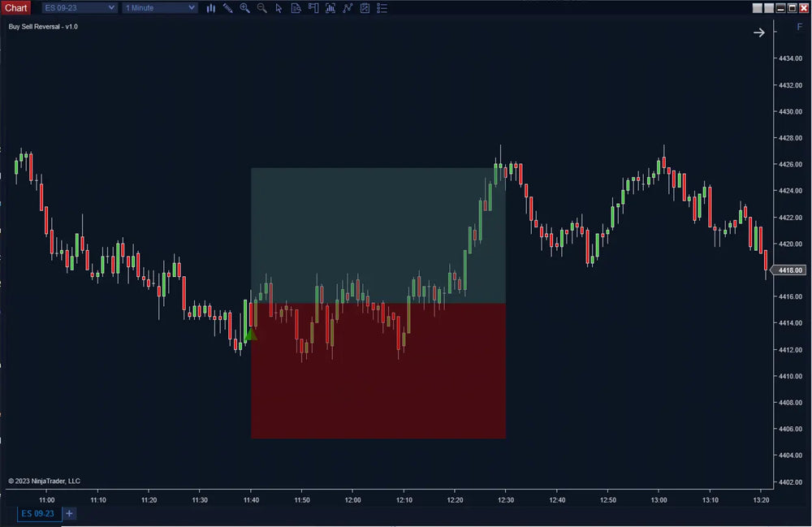Viewport: 812px width, 527px height.
Task: Click the 2023 NinjaTrader, LLC text
Action: [42, 481]
